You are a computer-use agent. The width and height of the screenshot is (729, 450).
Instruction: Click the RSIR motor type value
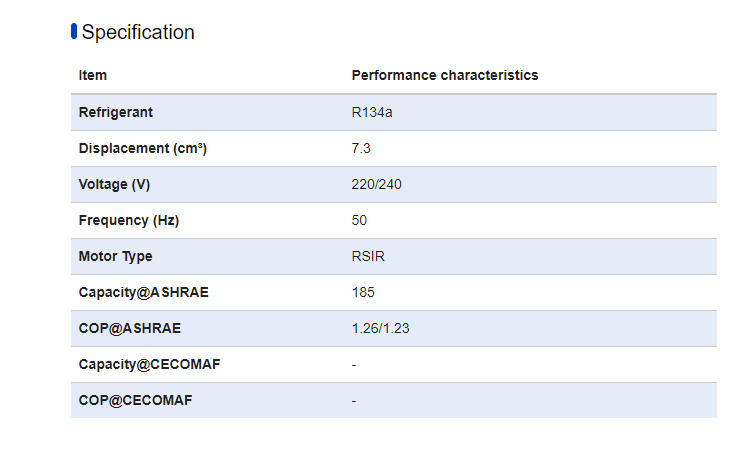point(368,256)
